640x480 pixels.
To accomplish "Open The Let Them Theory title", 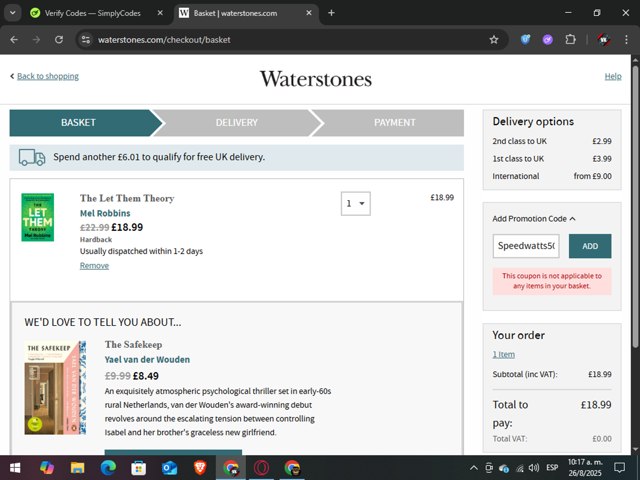I will tap(127, 198).
